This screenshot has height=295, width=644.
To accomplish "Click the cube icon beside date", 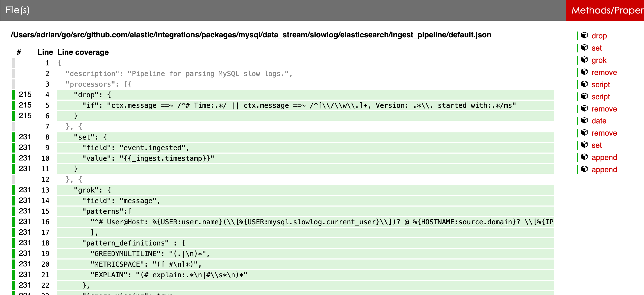I will tap(584, 120).
